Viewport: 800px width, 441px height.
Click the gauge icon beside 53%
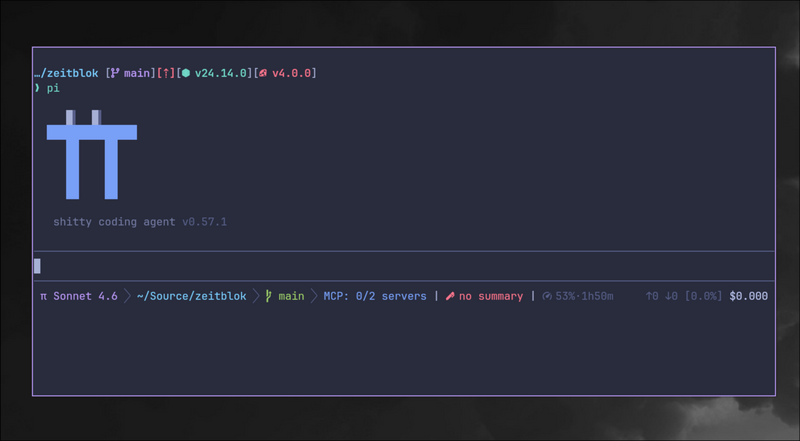click(547, 297)
